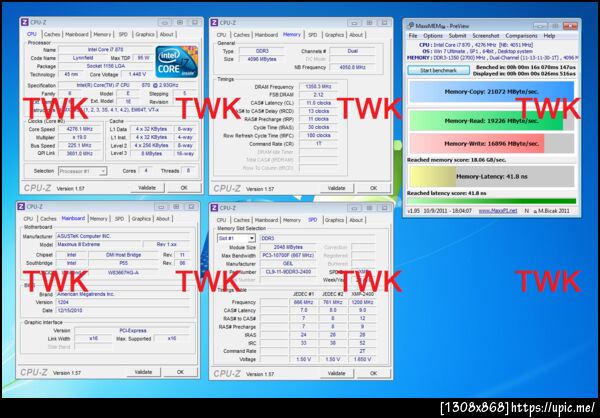Click the Module Size value 2048 MBytes
The height and width of the screenshot is (418, 600).
(288, 247)
